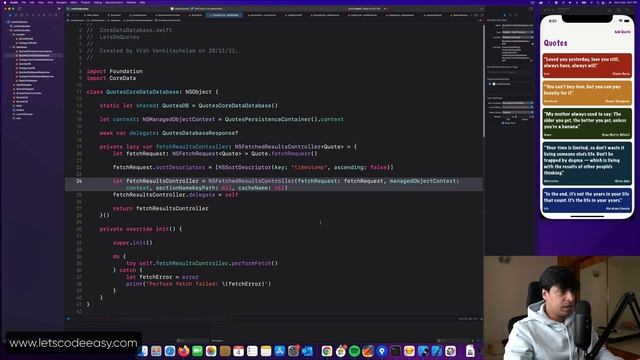
Task: Click line 24 in the gutter
Action: 79,181
